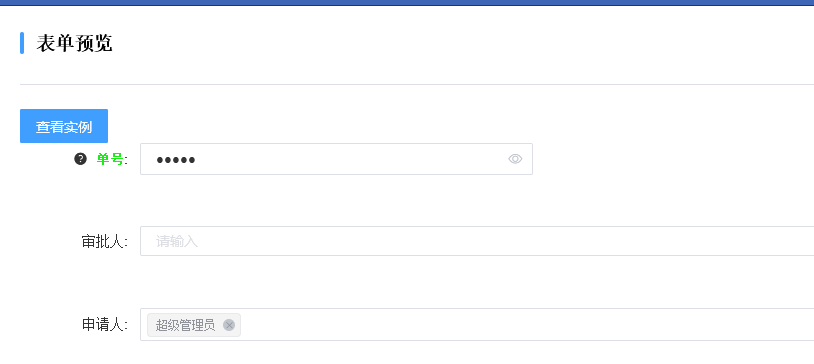Open the 申请人 selection field
Image resolution: width=814 pixels, height=364 pixels.
tap(477, 325)
